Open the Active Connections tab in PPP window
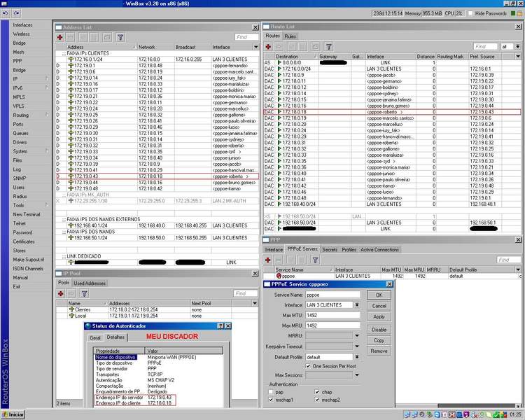The height and width of the screenshot is (420, 525). [x=379, y=249]
